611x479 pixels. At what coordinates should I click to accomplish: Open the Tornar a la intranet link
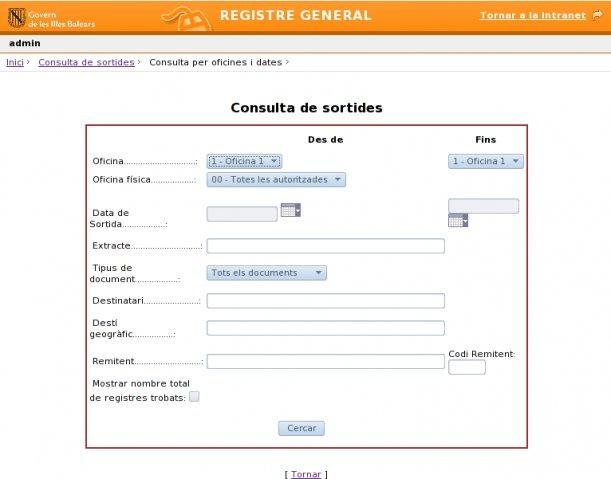coord(533,16)
